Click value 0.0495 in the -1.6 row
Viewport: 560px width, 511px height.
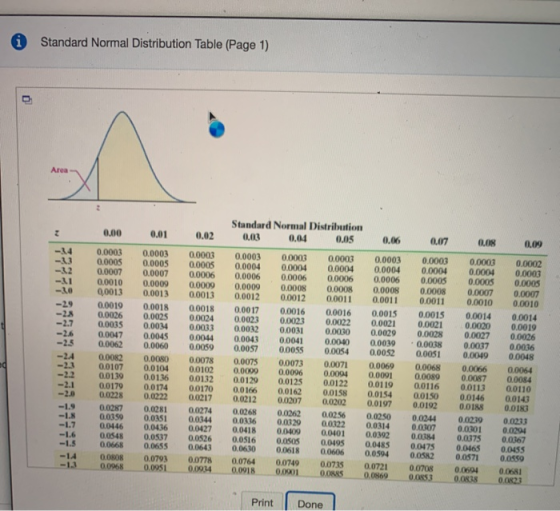[x=333, y=442]
